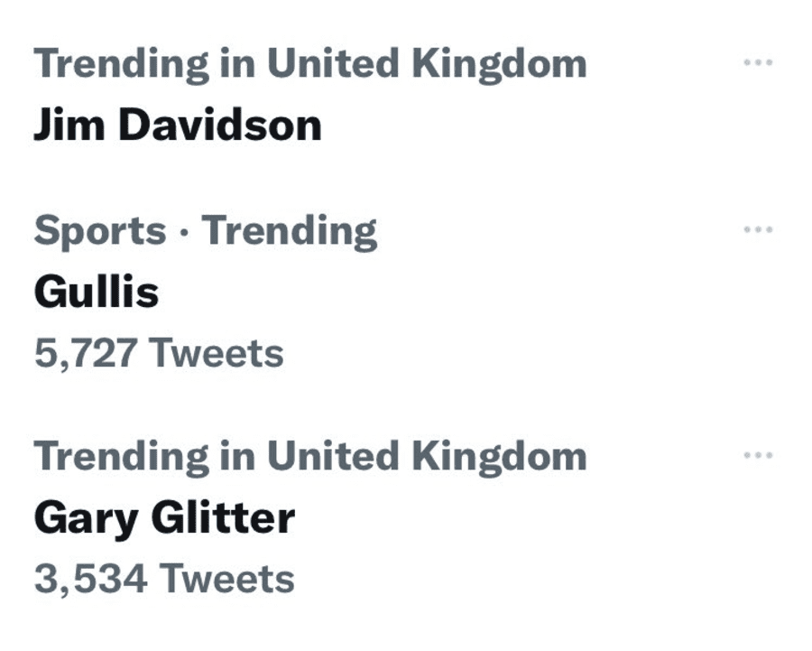
Task: Click the first name Gary in the third trend
Action: coord(86,517)
